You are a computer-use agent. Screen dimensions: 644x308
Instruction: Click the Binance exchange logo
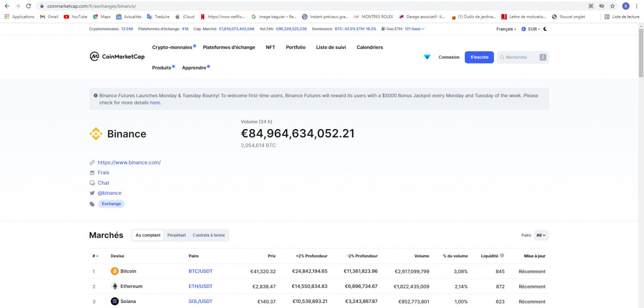coord(96,134)
